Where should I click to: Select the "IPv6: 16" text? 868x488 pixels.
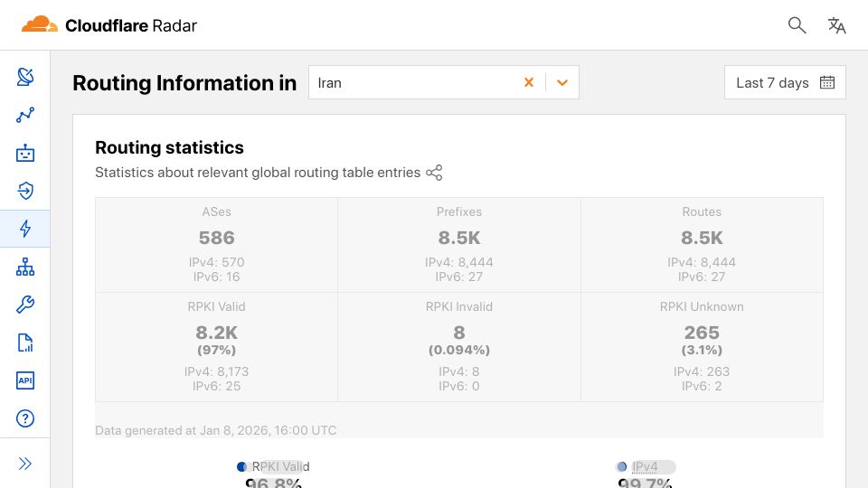pyautogui.click(x=216, y=277)
